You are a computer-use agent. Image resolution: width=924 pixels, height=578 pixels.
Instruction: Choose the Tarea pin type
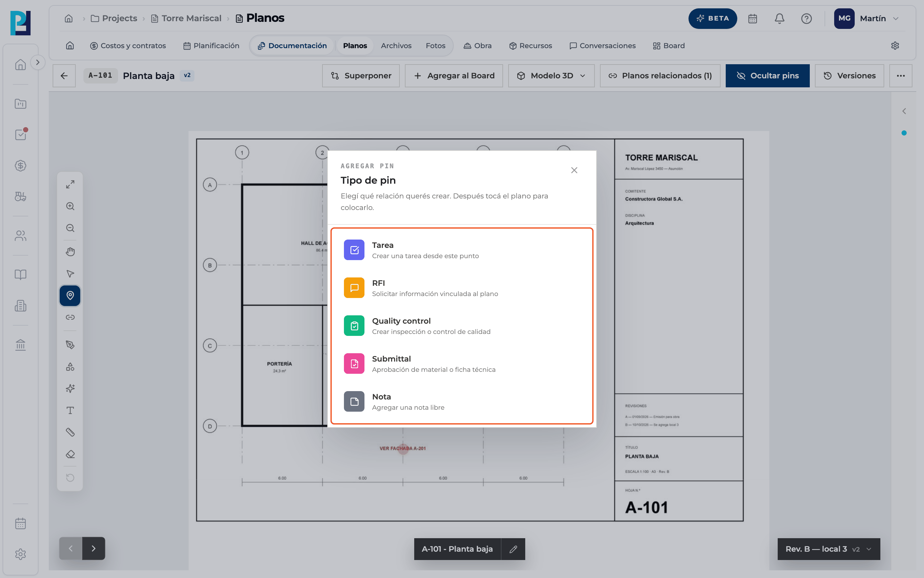(462, 250)
